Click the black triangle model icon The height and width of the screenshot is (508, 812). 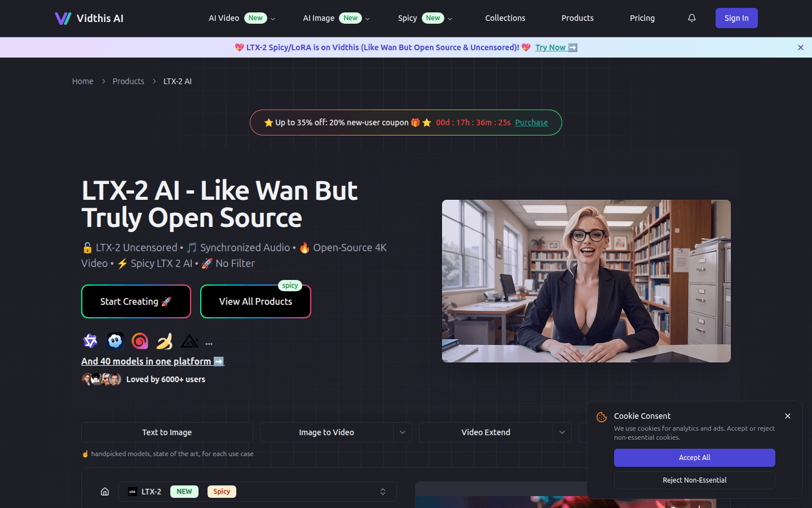(x=189, y=341)
